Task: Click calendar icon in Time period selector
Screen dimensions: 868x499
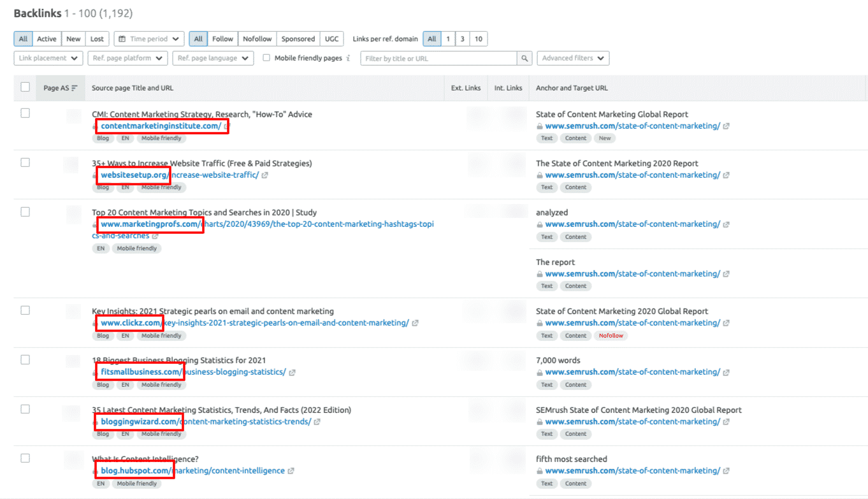Action: click(122, 39)
